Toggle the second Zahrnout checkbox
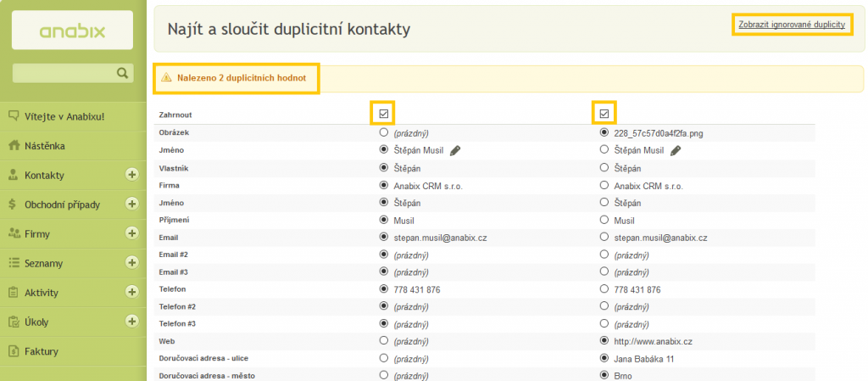This screenshot has width=868, height=381. coord(604,114)
